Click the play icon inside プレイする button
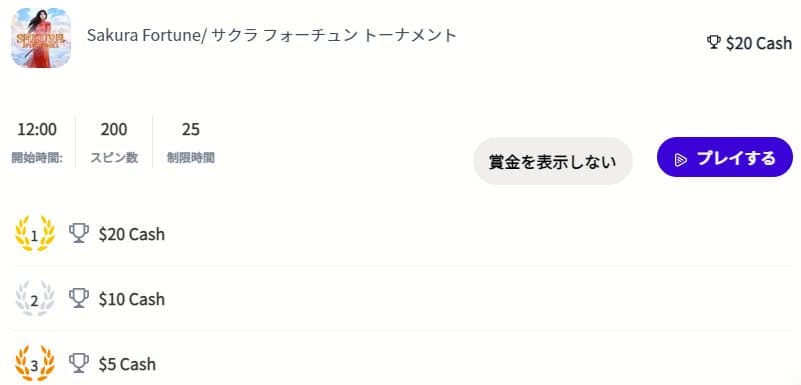801x385 pixels. click(680, 159)
